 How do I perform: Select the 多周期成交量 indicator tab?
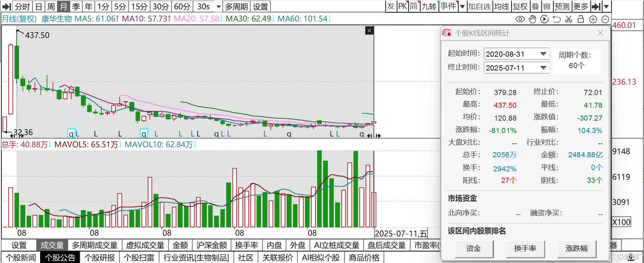click(x=95, y=245)
